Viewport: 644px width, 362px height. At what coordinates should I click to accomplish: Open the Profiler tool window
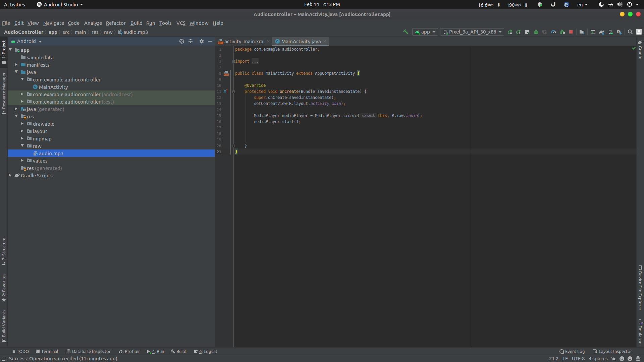coord(129,352)
